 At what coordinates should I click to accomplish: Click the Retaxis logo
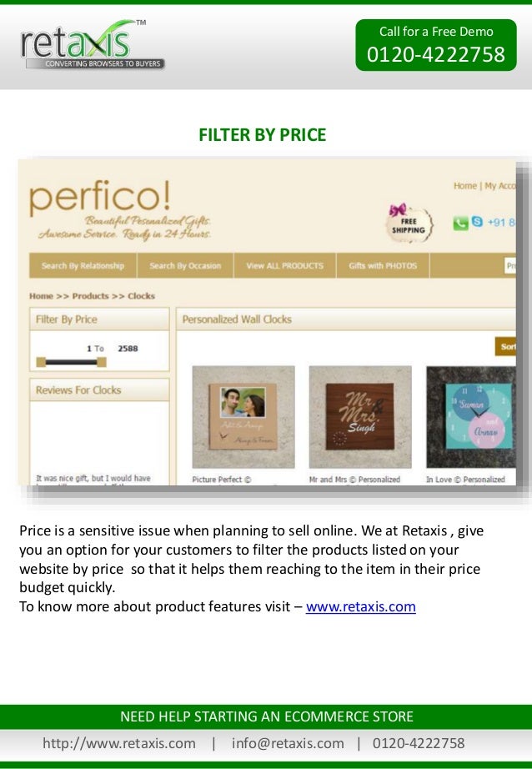click(x=93, y=45)
